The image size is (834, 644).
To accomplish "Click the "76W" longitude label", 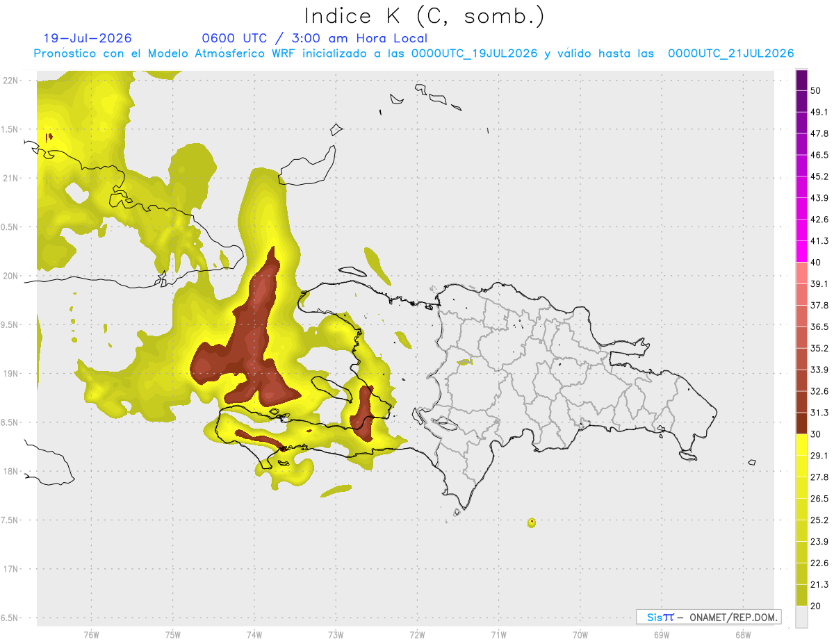I will coord(91,635).
